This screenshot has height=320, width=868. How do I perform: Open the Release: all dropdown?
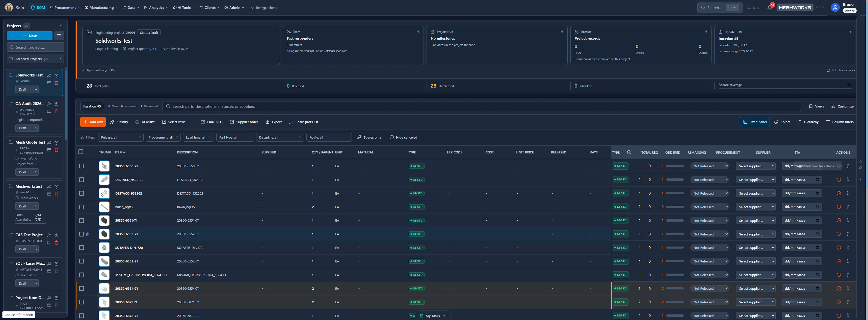coord(121,138)
